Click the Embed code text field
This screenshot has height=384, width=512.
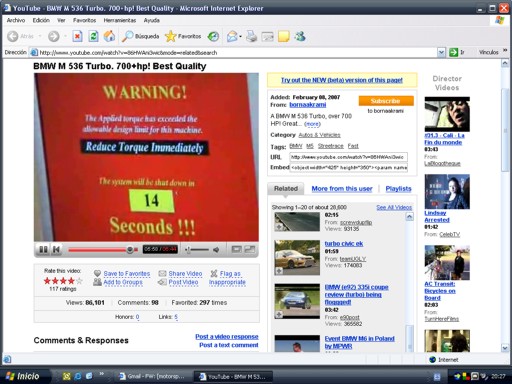348,167
